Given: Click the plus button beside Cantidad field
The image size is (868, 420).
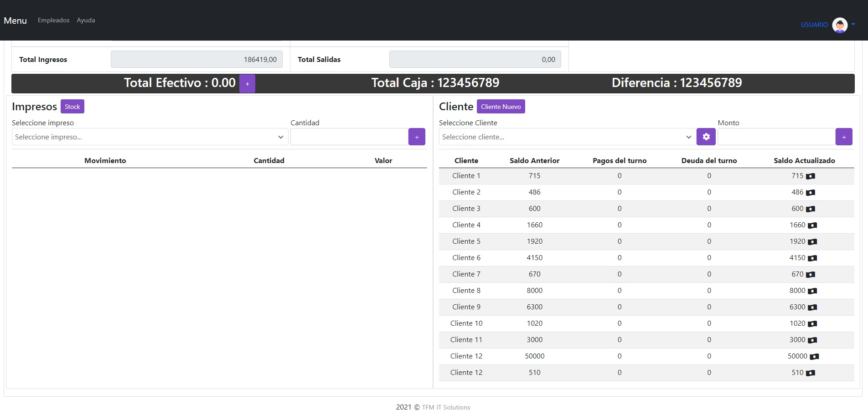Looking at the screenshot, I should coord(417,137).
